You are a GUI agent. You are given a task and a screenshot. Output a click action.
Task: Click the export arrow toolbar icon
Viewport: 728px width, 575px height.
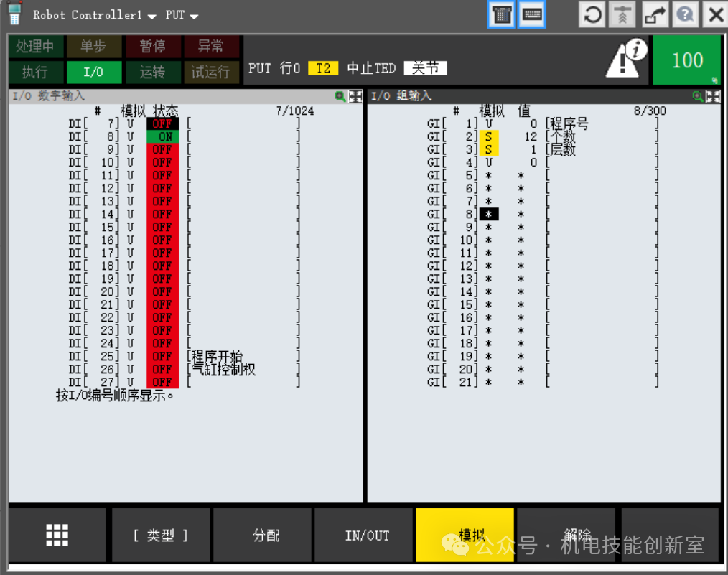tap(655, 15)
